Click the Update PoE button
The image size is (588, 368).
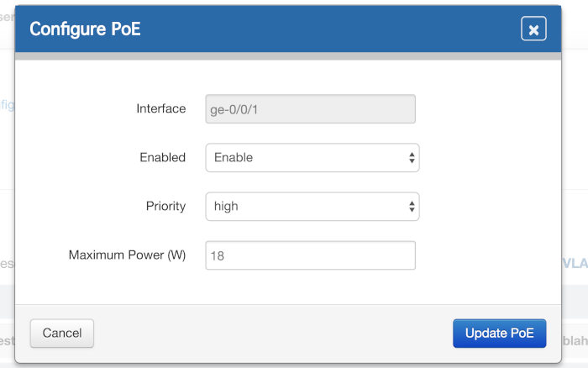point(499,333)
